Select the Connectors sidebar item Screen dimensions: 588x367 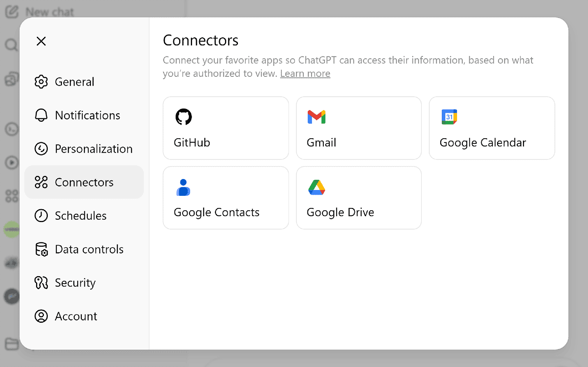[84, 182]
